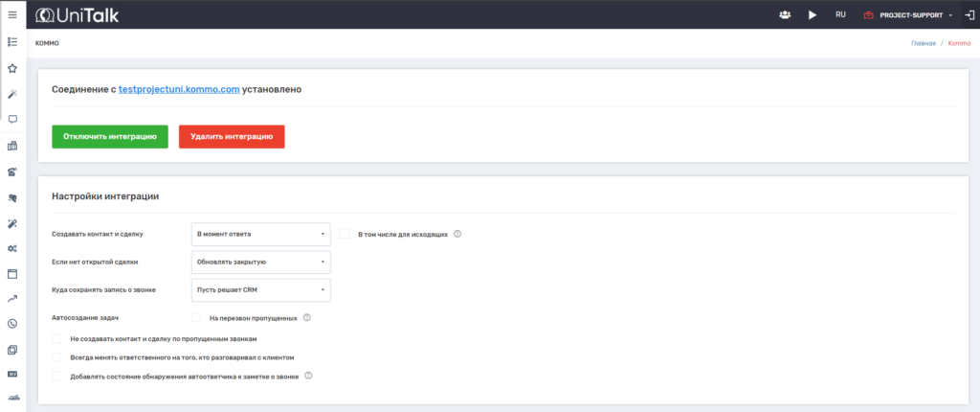Click 'Отключить интеграцию' green button
980x412 pixels.
[x=110, y=137]
